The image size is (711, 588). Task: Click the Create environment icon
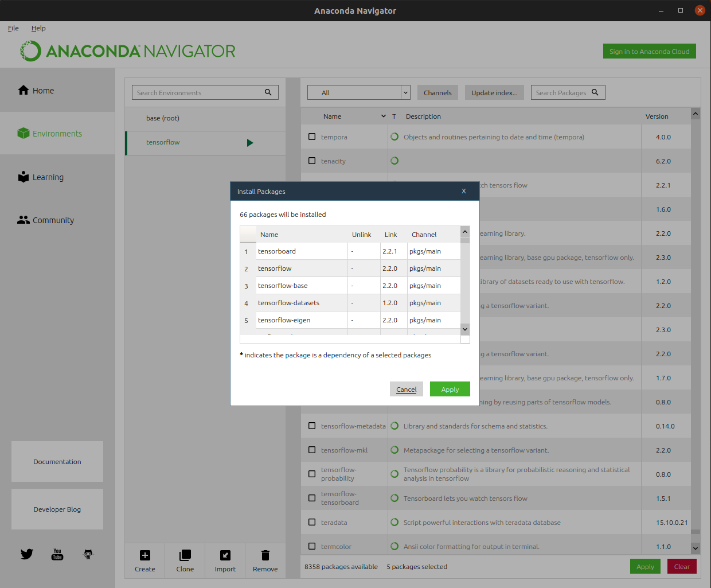[145, 555]
